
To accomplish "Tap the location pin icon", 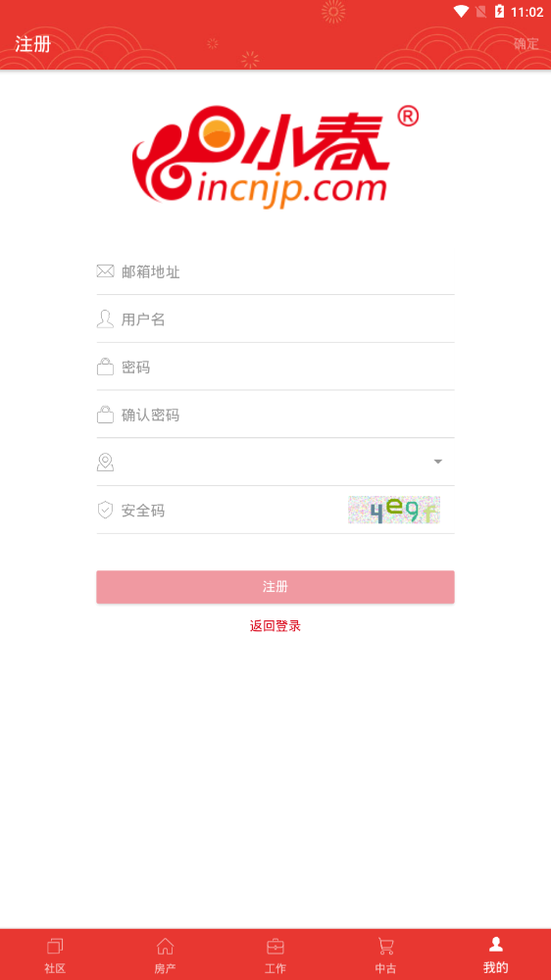I will [105, 462].
